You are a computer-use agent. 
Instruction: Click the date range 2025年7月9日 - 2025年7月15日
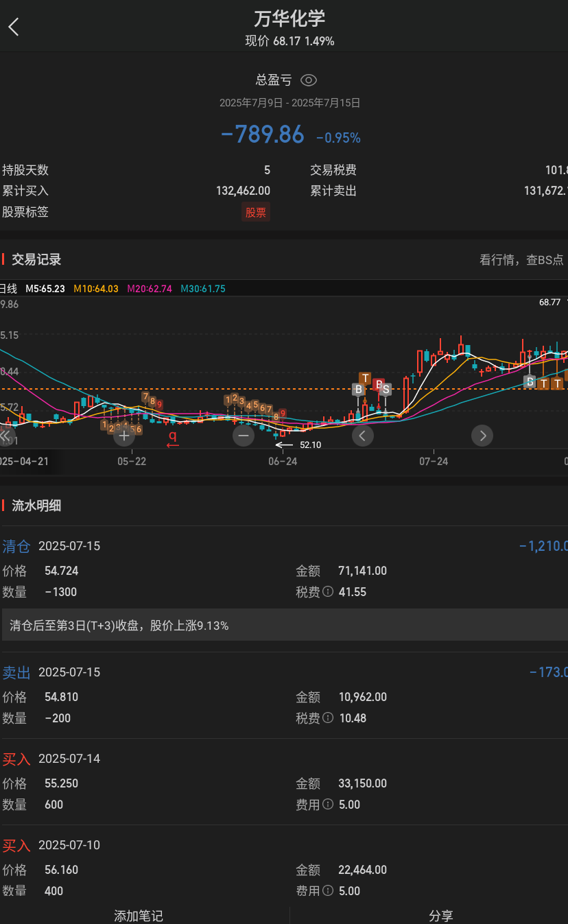coord(290,103)
